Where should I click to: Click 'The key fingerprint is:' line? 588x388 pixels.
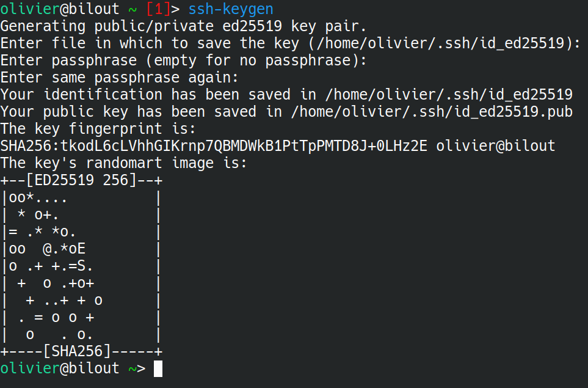tap(98, 129)
